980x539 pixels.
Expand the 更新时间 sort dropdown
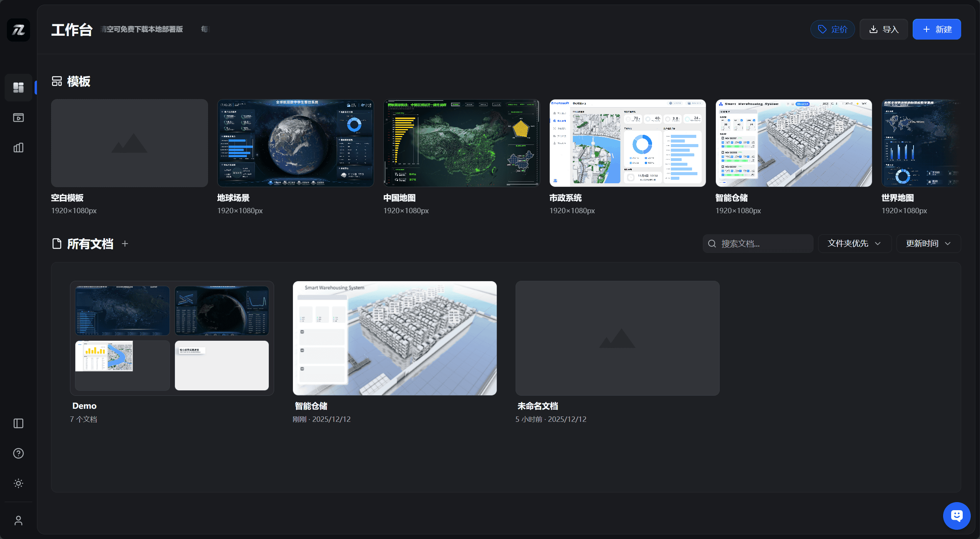click(x=928, y=244)
